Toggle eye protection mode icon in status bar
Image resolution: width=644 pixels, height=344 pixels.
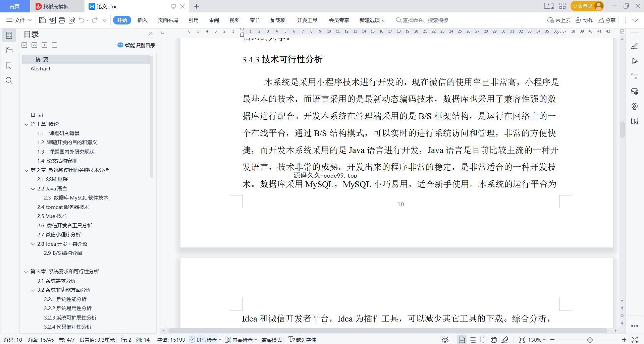coord(445,340)
